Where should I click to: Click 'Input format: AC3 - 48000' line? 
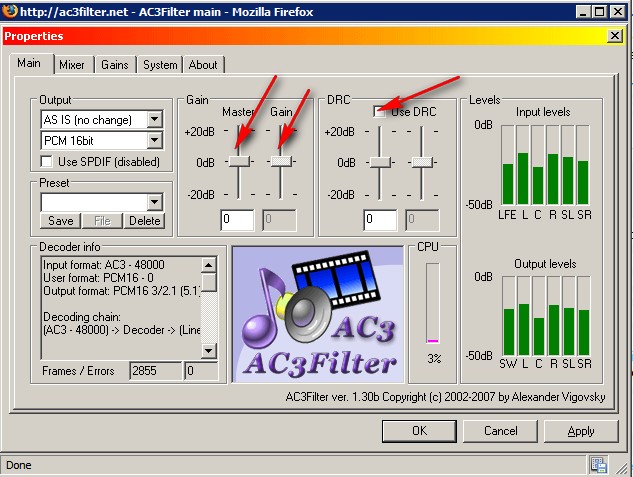tap(104, 265)
